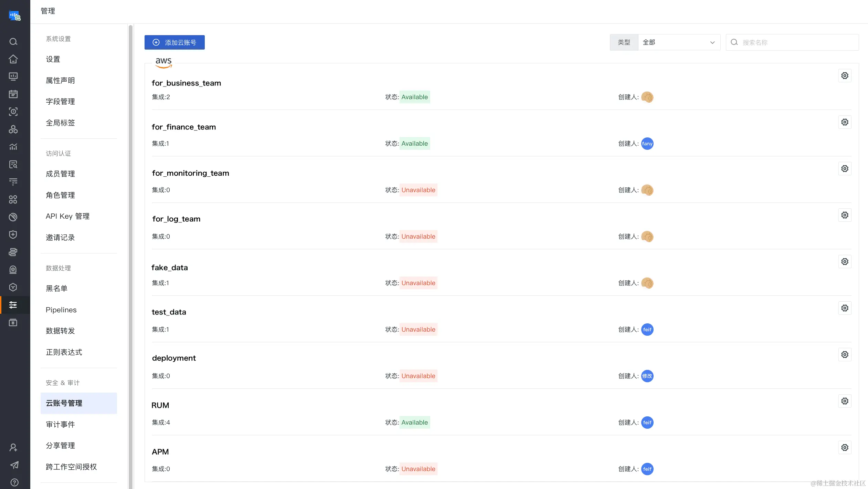868x489 pixels.
Task: Open the settings gear for for_business_team
Action: pos(845,76)
